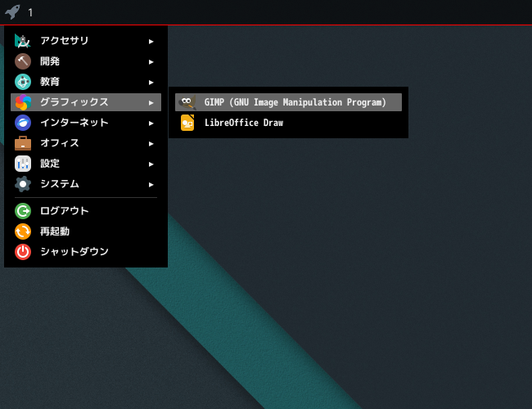Viewport: 532px width, 409px height.
Task: Click the briefcase icon for オフィス
Action: click(x=23, y=143)
